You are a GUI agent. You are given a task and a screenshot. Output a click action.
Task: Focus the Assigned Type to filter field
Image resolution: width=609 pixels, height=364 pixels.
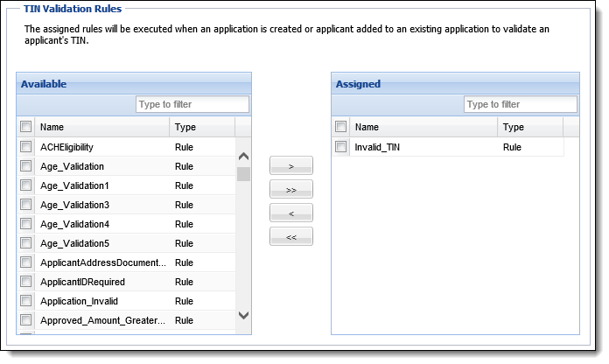pyautogui.click(x=521, y=104)
